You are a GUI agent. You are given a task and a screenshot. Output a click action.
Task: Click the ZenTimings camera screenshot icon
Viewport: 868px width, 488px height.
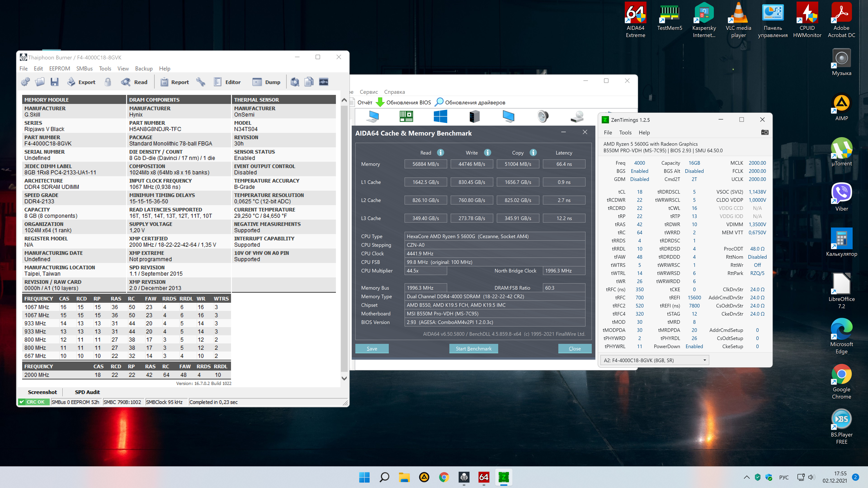point(764,132)
